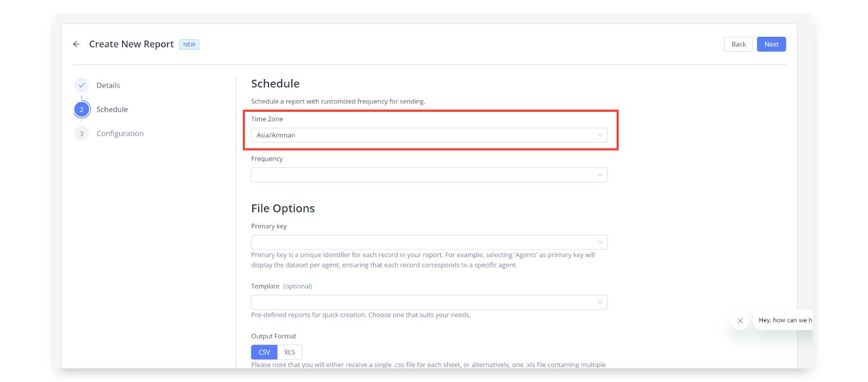The height and width of the screenshot is (382, 868).
Task: Open the Time Zone dropdown chevron
Action: (x=599, y=135)
